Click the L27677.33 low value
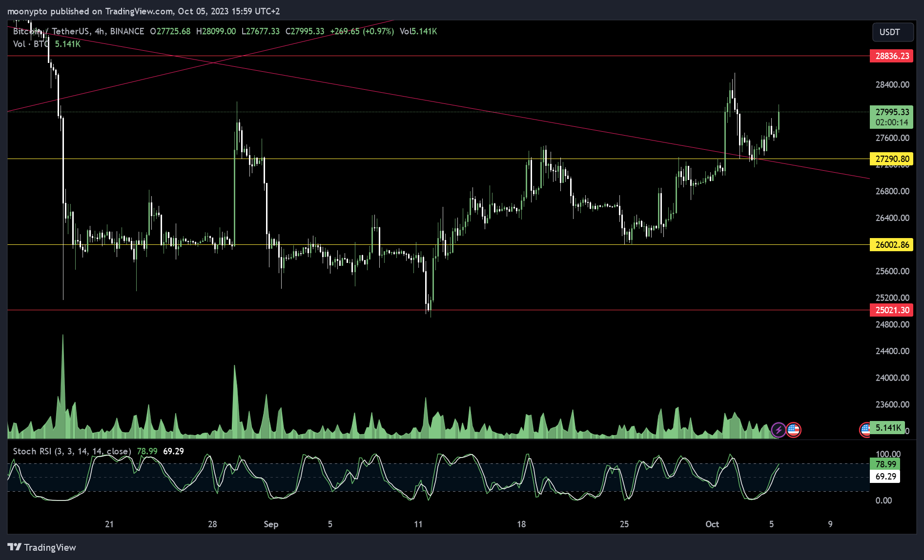Image resolution: width=924 pixels, height=560 pixels. [261, 31]
